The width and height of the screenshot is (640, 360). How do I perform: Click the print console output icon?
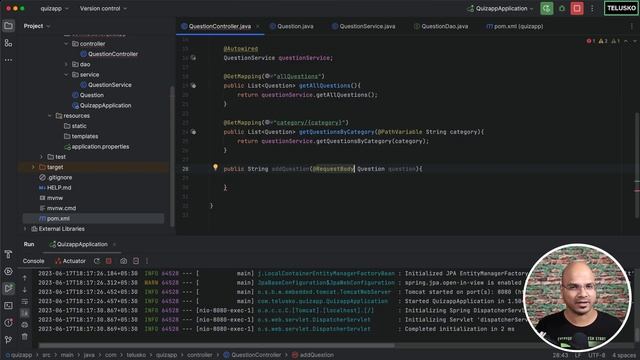(x=24, y=325)
